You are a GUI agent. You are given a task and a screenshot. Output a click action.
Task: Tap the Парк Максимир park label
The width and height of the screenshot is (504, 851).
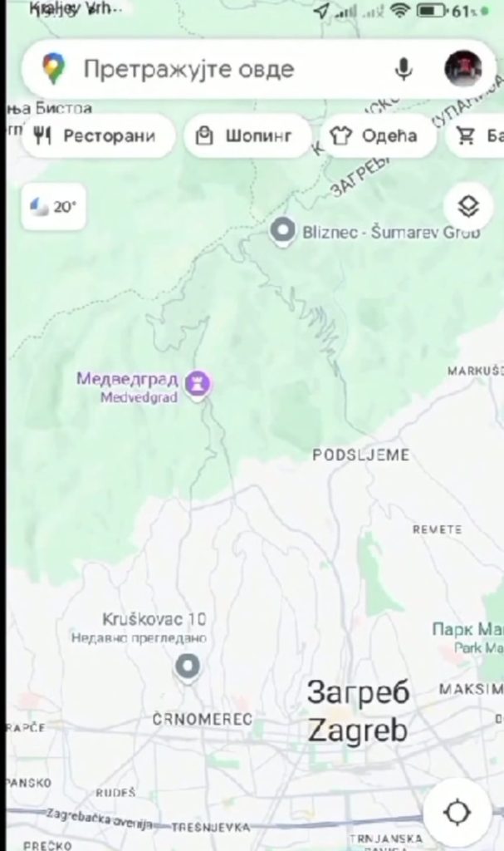467,637
